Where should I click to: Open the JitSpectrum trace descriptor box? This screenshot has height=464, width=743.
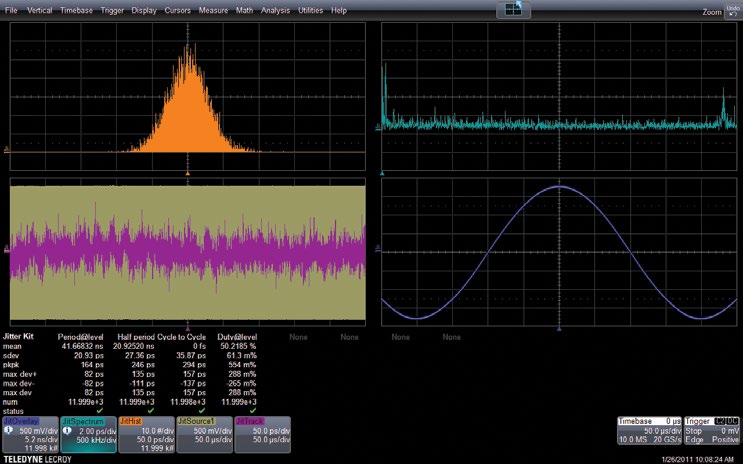pos(87,434)
